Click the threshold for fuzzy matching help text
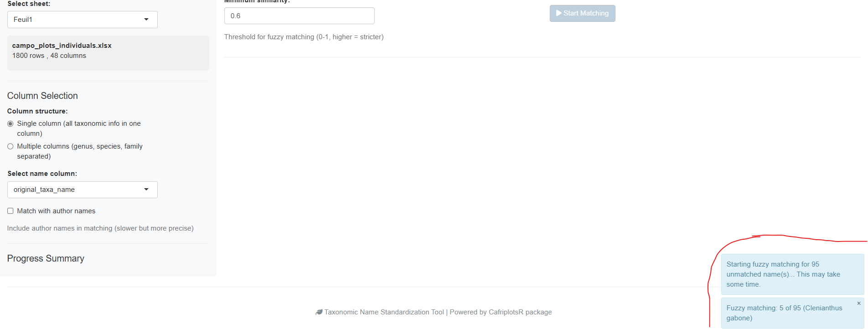 pos(304,37)
